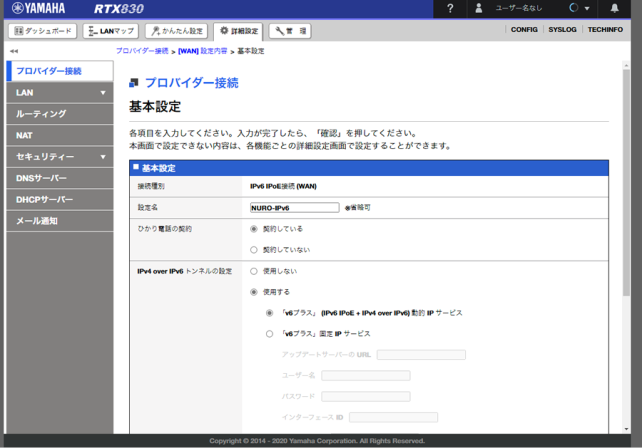
Task: Choose v6プラス 固定 IP サービス option
Action: tap(269, 334)
